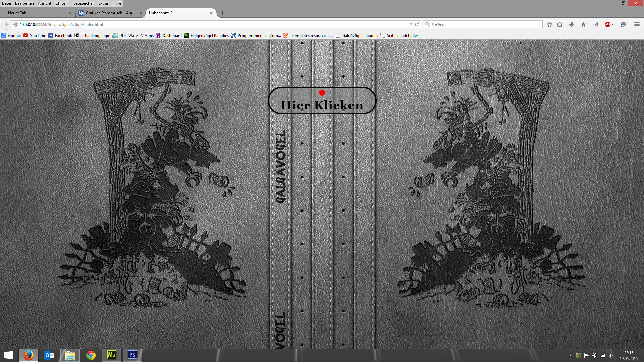Image resolution: width=644 pixels, height=362 pixels.
Task: Open a new tab with plus button
Action: [x=222, y=13]
